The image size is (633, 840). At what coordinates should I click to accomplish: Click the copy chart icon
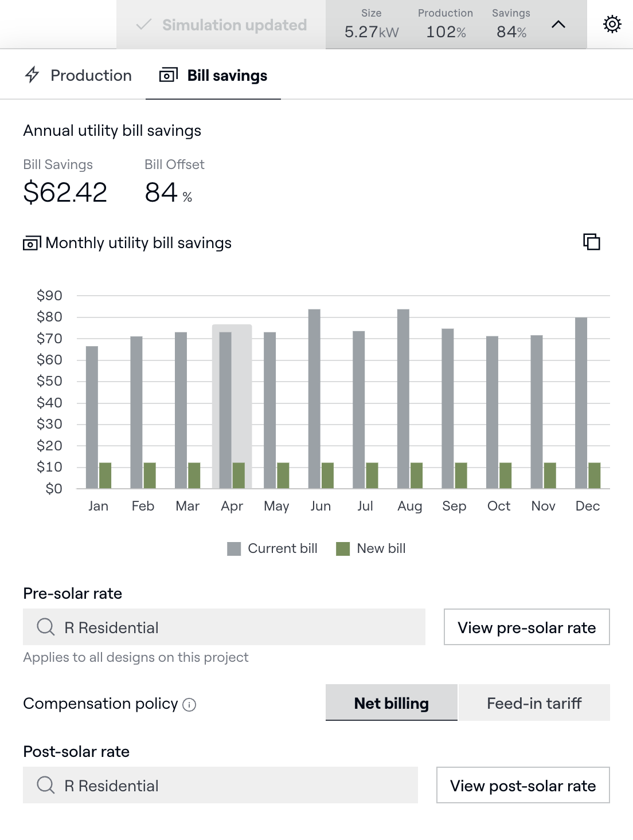(x=591, y=242)
